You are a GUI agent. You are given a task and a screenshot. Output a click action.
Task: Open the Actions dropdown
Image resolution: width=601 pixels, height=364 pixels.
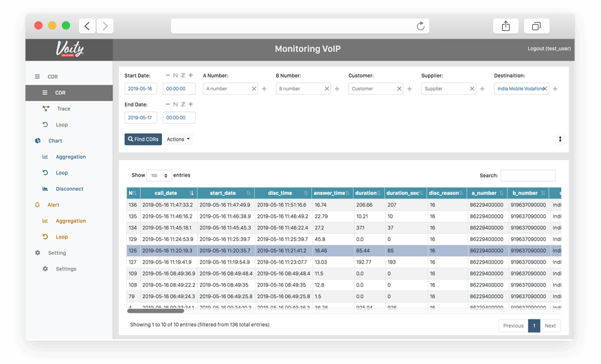(178, 139)
